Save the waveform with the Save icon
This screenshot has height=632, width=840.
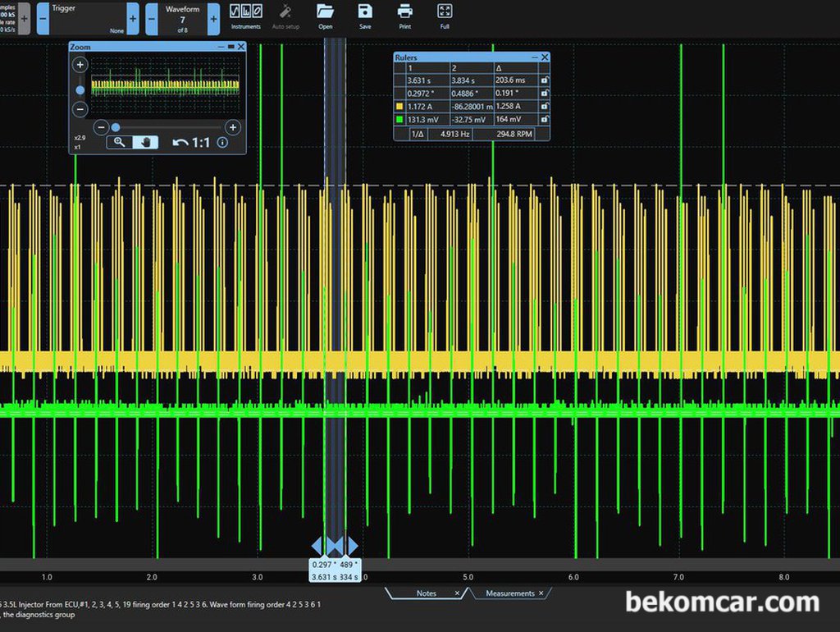[x=365, y=16]
